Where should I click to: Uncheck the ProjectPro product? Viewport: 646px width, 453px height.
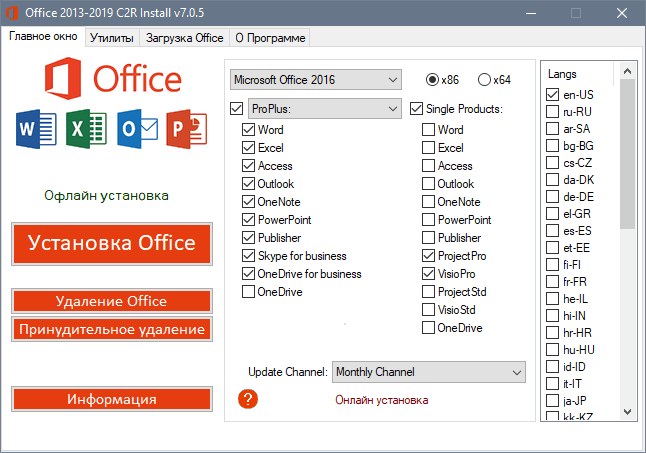(428, 256)
